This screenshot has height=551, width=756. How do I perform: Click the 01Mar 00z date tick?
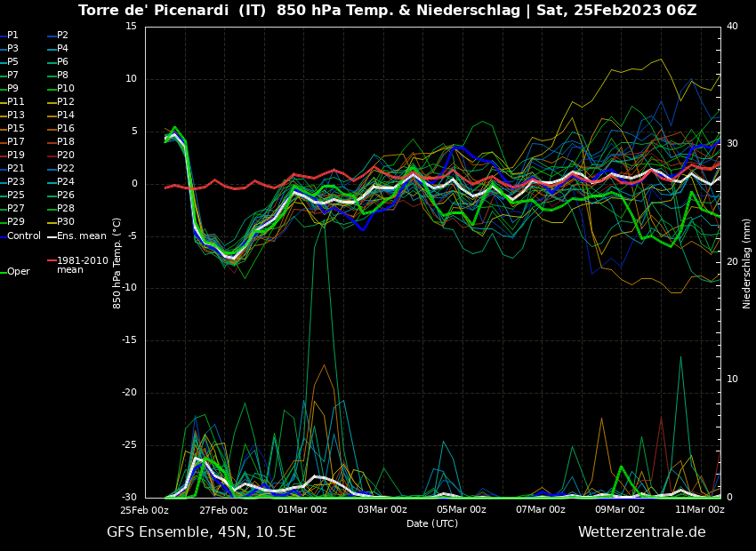(x=302, y=509)
